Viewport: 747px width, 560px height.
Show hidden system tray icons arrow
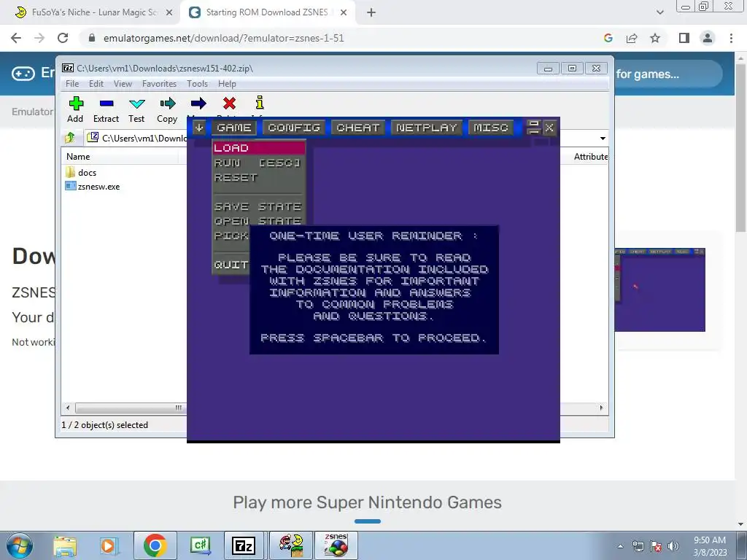pyautogui.click(x=620, y=546)
